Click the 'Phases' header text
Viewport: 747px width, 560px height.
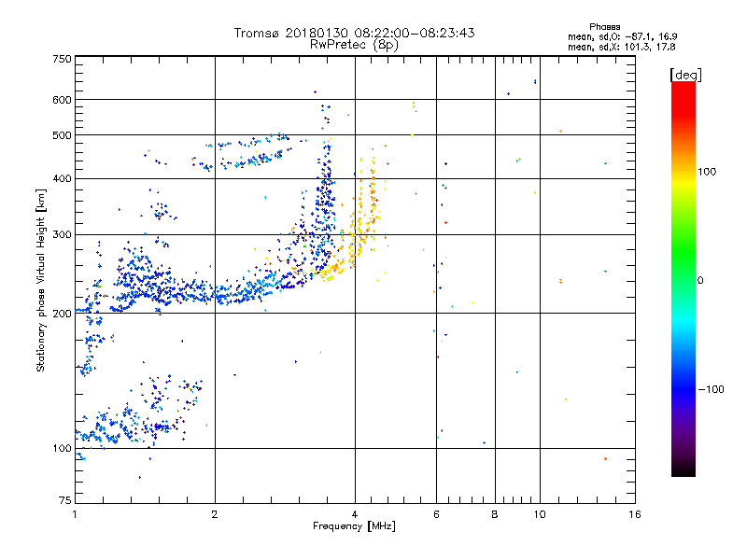[x=604, y=27]
